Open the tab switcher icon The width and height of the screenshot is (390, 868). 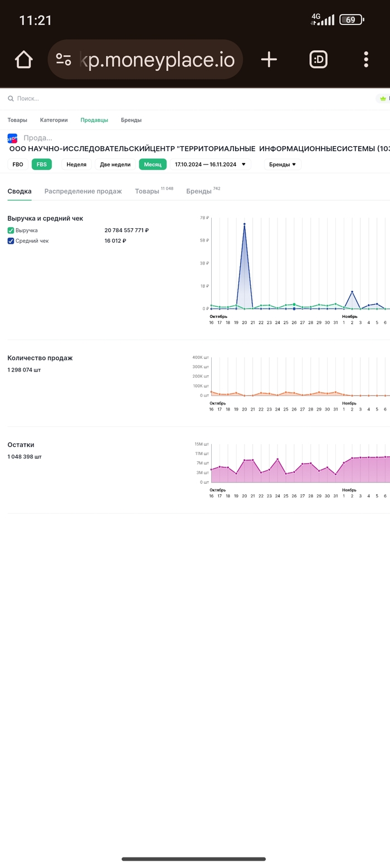(x=318, y=59)
